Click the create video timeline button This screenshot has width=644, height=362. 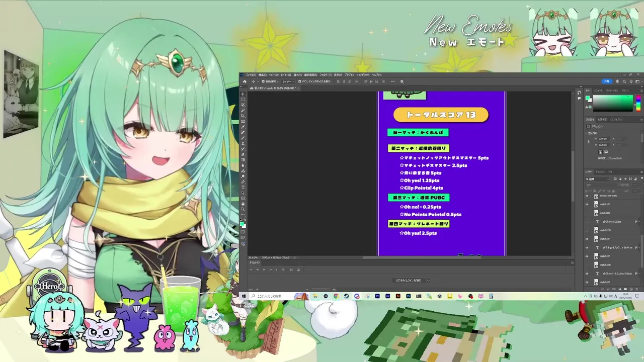(409, 280)
